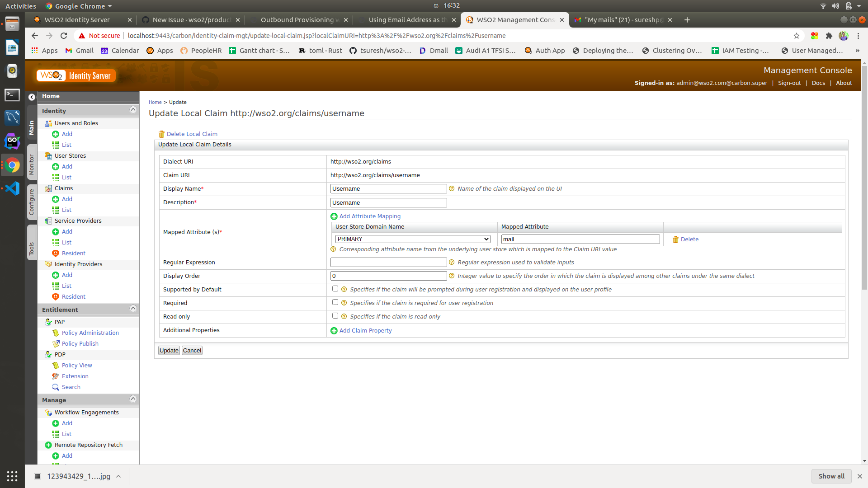
Task: Click the Update button
Action: 169,350
